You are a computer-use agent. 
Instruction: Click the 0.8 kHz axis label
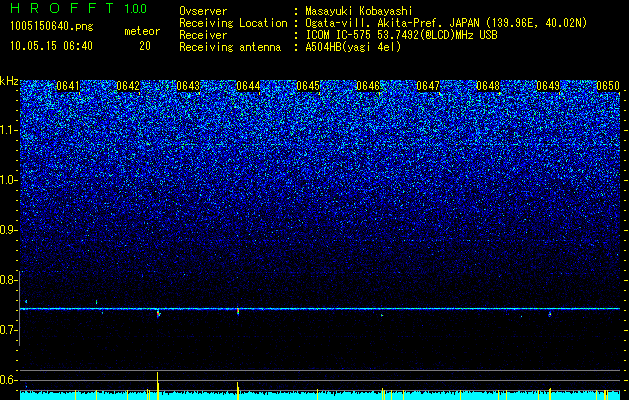pos(8,280)
